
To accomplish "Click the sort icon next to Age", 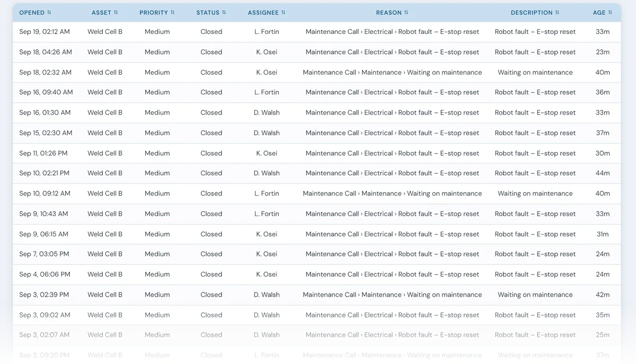I will 610,13.
